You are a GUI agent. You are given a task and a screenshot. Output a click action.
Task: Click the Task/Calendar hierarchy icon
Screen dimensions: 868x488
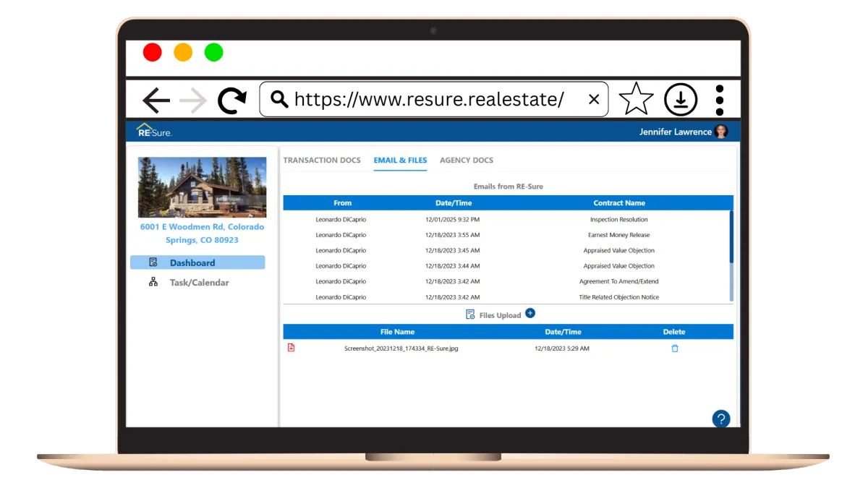pos(153,282)
